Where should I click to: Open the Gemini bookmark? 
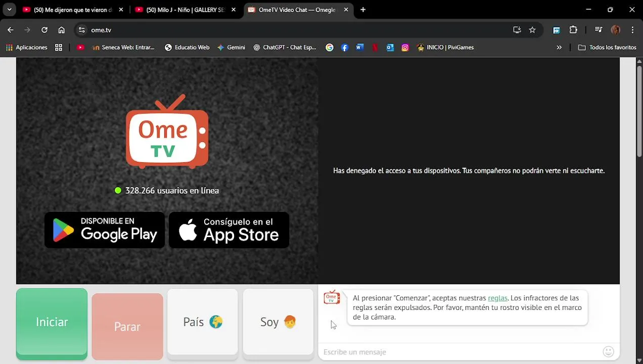231,48
